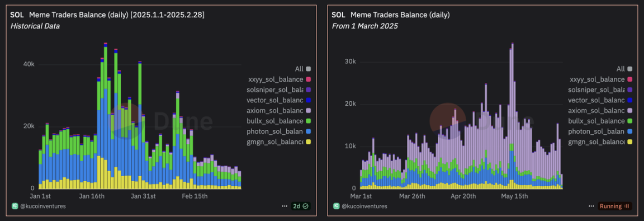Open the @kucoinventures link under right chart
Screen dimensions: 644x221
click(364, 206)
